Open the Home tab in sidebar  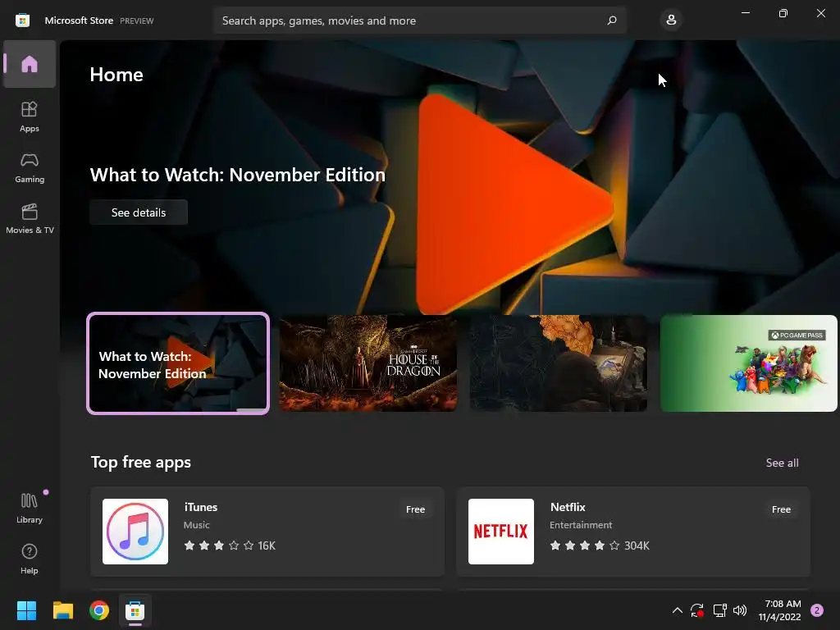tap(30, 64)
